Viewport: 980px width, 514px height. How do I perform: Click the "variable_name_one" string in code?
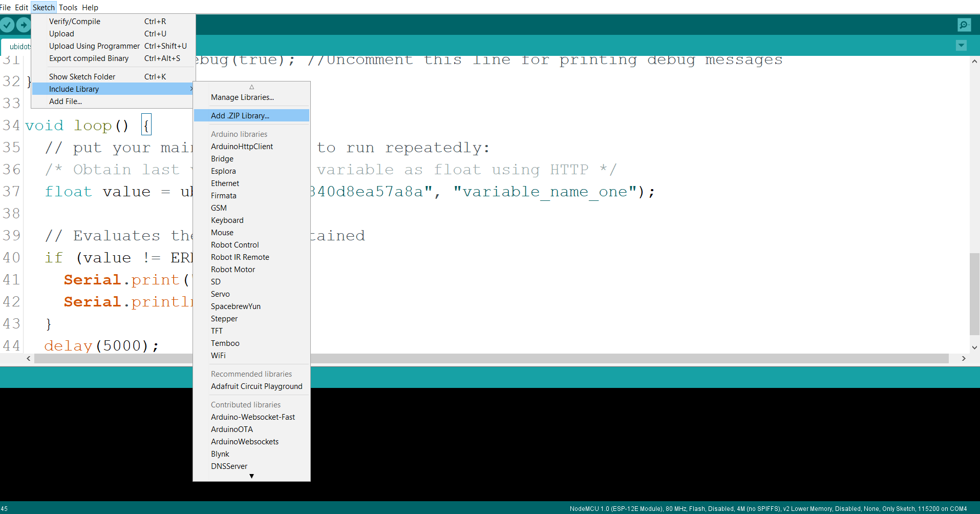[x=545, y=192]
